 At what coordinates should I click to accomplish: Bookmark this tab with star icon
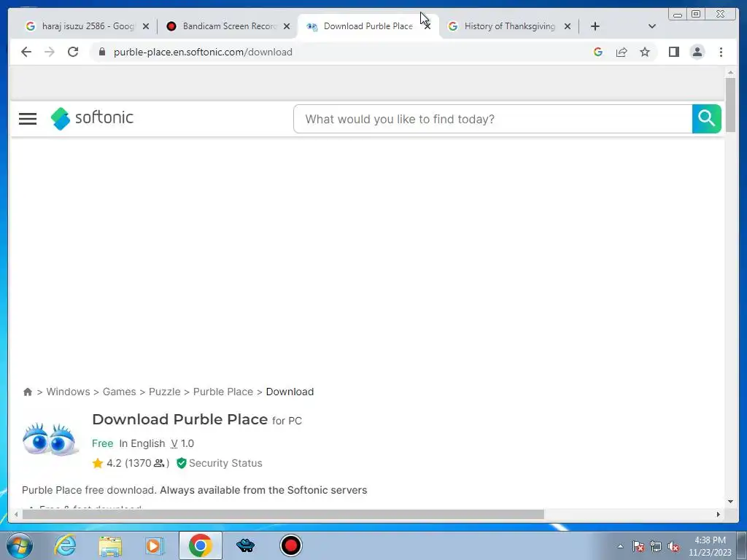tap(645, 52)
